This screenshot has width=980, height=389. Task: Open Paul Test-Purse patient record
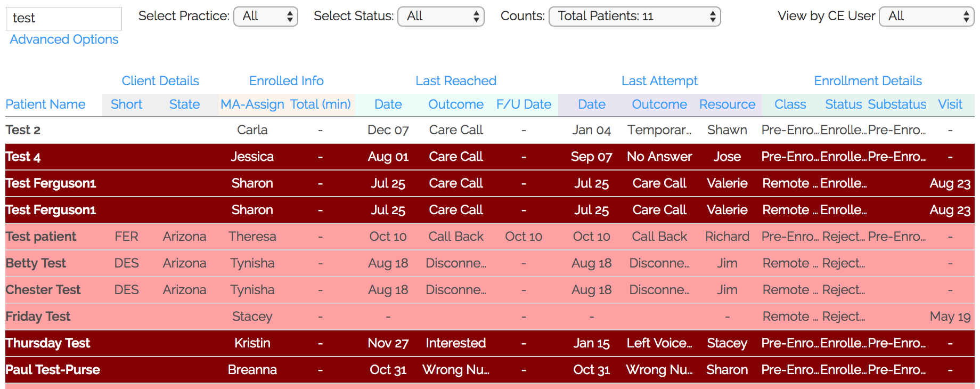(53, 370)
